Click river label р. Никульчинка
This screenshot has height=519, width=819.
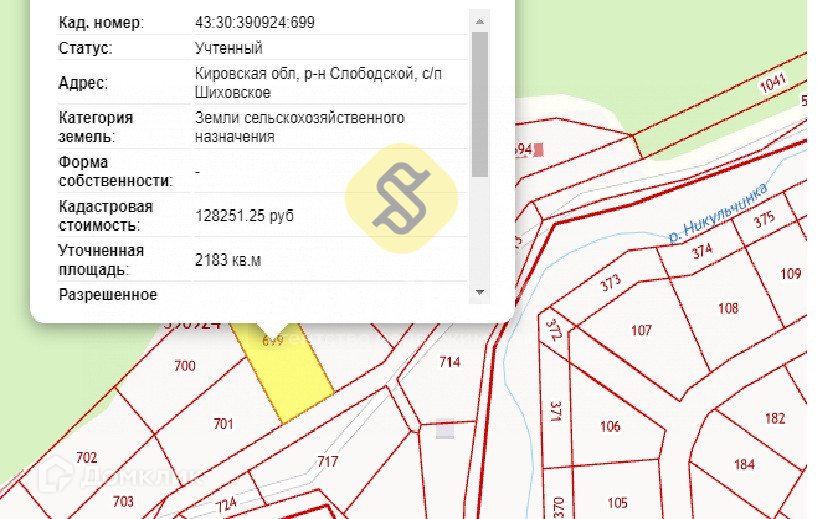719,213
